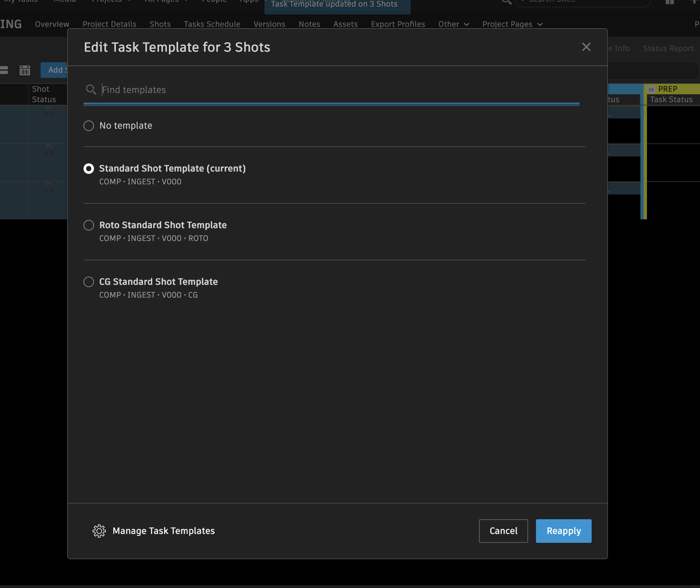This screenshot has height=588, width=700.
Task: Select Standard Shot Template (current) radio
Action: [89, 169]
